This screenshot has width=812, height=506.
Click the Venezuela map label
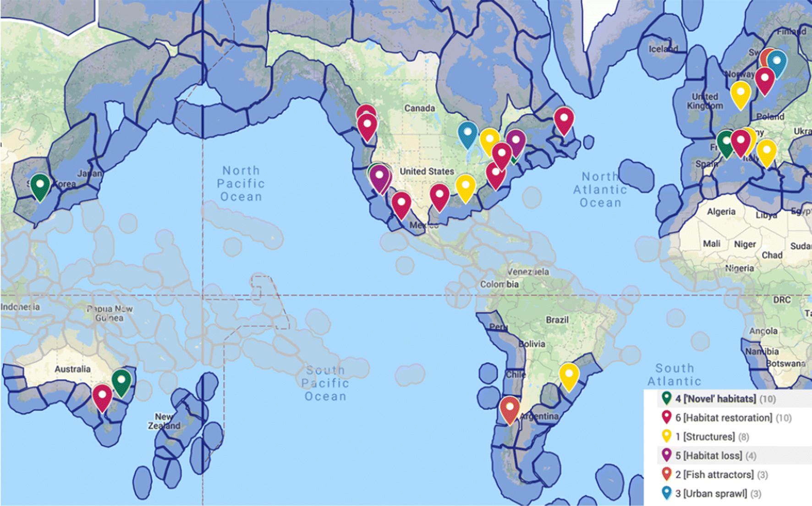[528, 272]
